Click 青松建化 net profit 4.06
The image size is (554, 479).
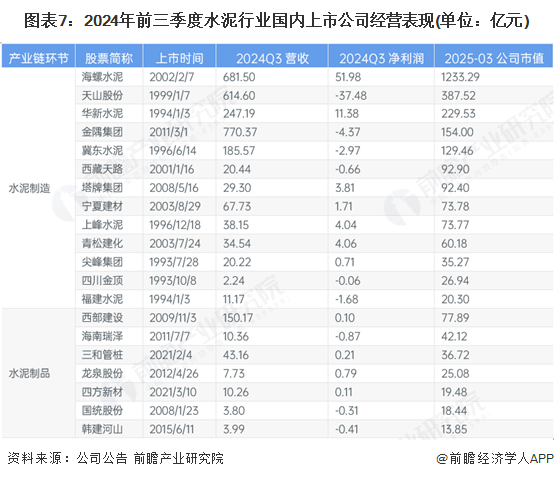(x=346, y=243)
